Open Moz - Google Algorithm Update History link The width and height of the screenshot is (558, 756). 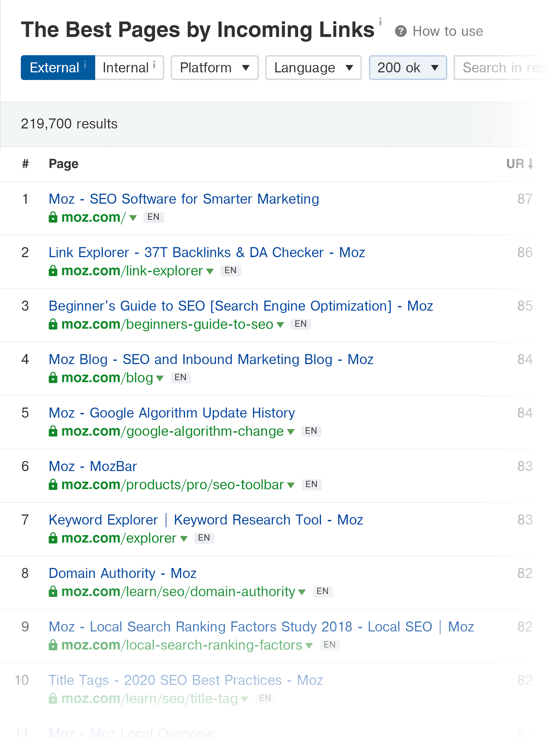(x=172, y=413)
